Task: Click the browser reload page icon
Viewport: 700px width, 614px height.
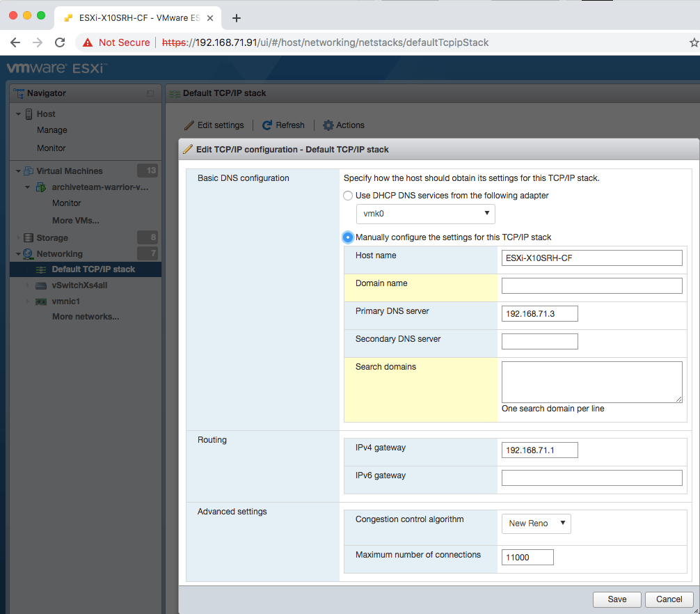Action: (x=60, y=42)
